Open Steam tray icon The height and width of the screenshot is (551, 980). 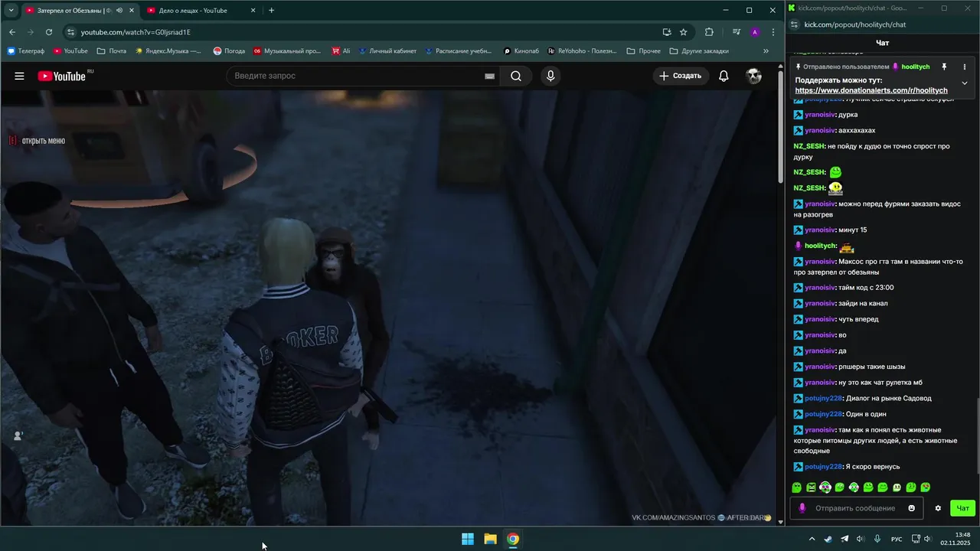coord(828,539)
